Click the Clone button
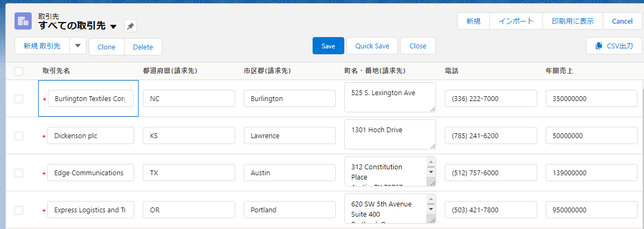Image resolution: width=644 pixels, height=229 pixels. pos(106,47)
